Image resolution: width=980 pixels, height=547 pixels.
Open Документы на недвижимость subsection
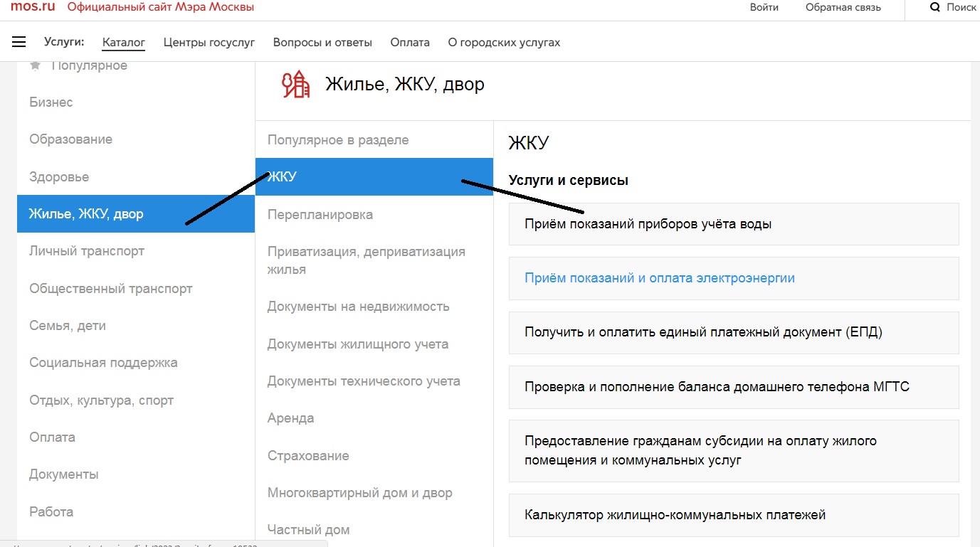(374, 307)
